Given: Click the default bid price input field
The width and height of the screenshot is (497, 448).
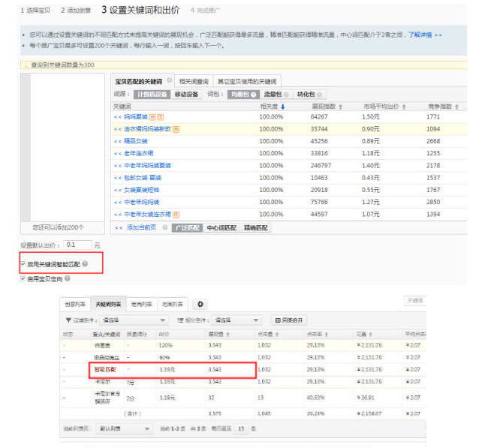Looking at the screenshot, I should [x=77, y=245].
